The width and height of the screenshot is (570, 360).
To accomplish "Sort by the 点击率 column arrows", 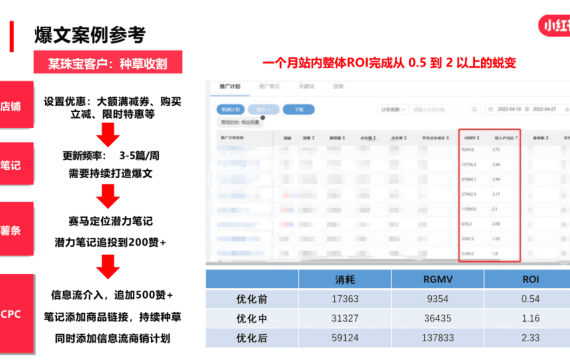I will [x=405, y=138].
